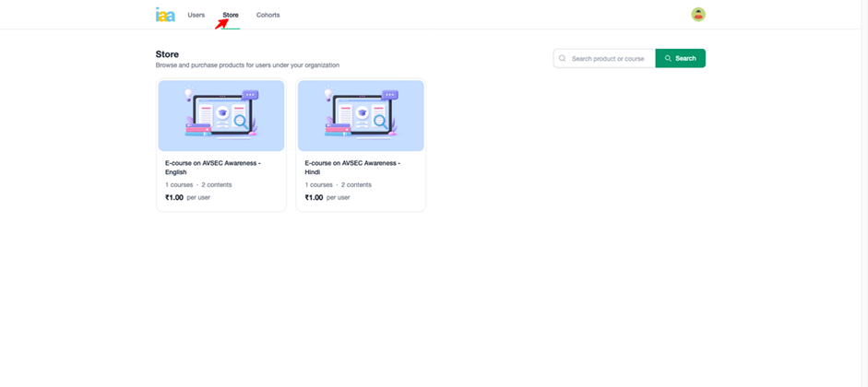Go to the Cohorts tab
The width and height of the screenshot is (868, 387).
(268, 15)
